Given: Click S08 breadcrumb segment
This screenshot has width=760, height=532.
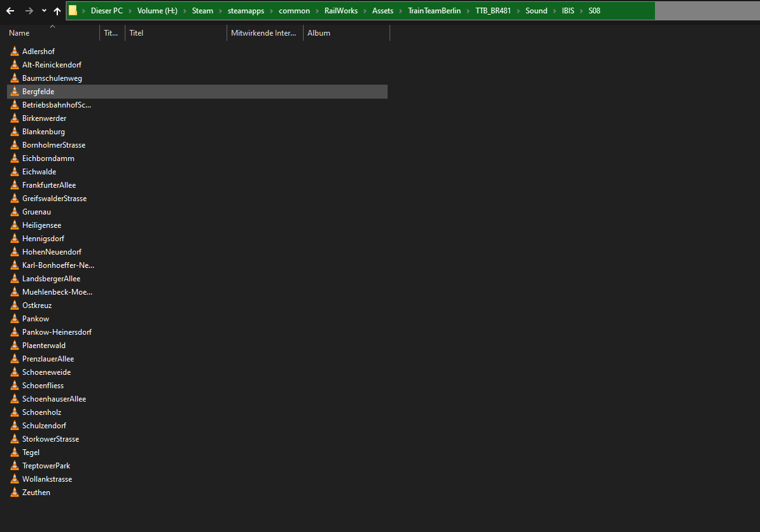Looking at the screenshot, I should pyautogui.click(x=595, y=11).
